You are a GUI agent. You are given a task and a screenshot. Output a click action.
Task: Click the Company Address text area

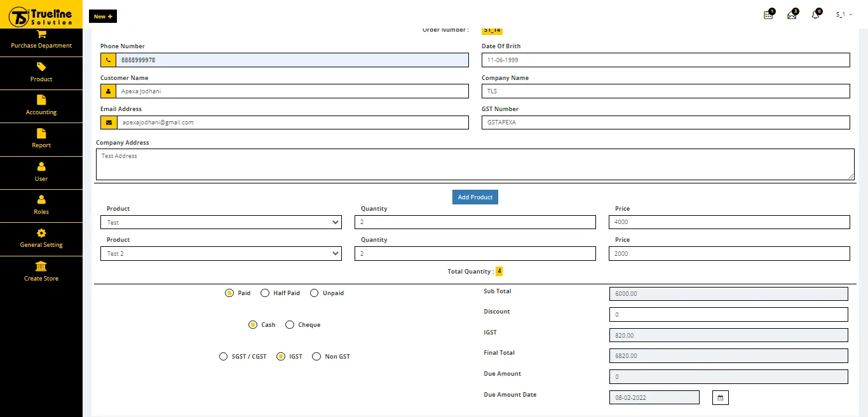pos(475,164)
